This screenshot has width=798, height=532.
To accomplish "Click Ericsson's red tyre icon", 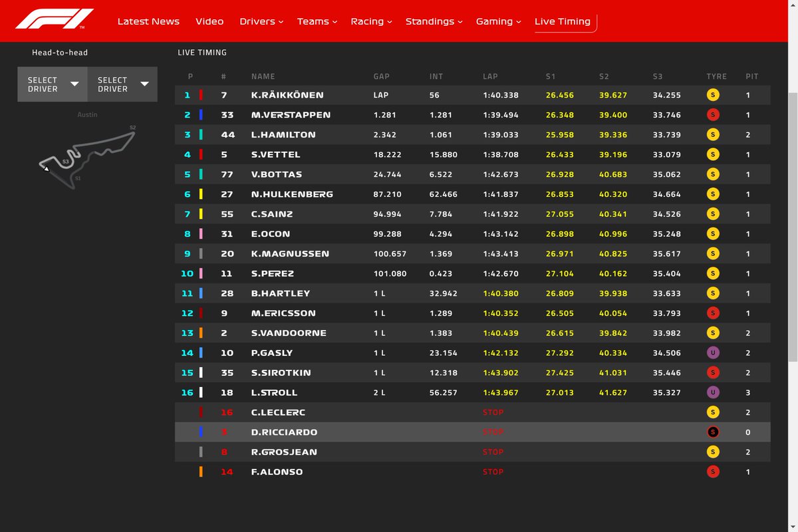I will pyautogui.click(x=713, y=313).
